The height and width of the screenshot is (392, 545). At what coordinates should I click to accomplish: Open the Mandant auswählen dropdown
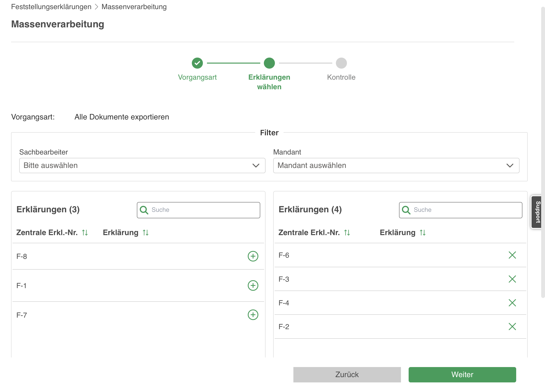[396, 165]
